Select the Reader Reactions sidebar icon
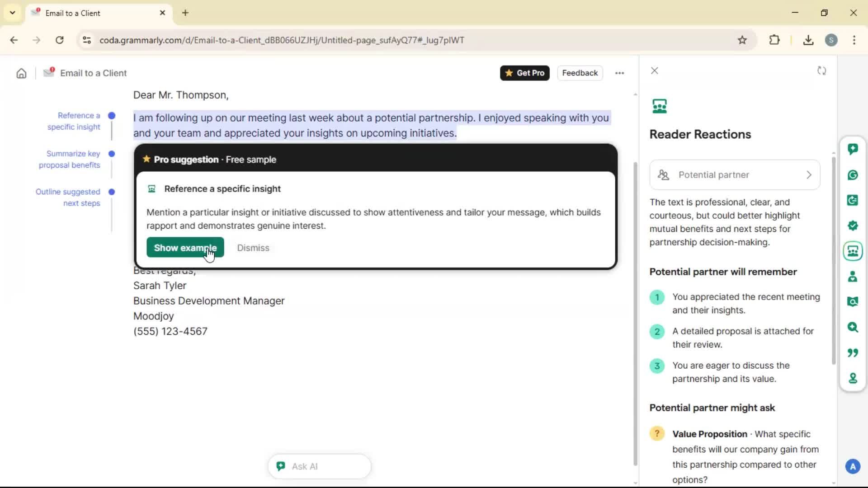868x488 pixels. pos(853,251)
